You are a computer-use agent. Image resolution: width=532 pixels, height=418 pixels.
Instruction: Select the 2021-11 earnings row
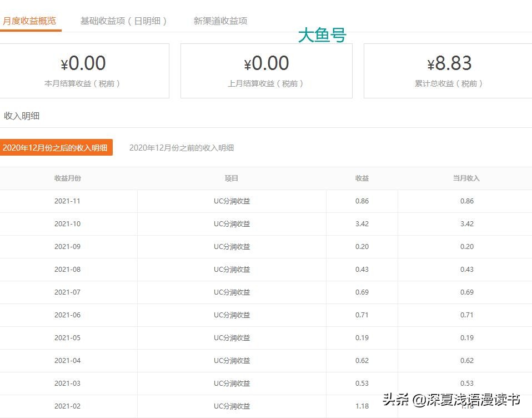(x=67, y=201)
